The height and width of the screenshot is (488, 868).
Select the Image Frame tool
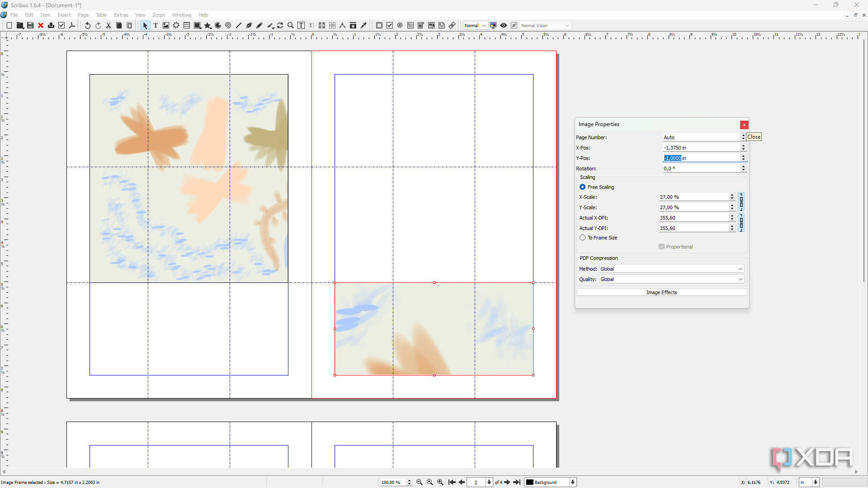166,26
